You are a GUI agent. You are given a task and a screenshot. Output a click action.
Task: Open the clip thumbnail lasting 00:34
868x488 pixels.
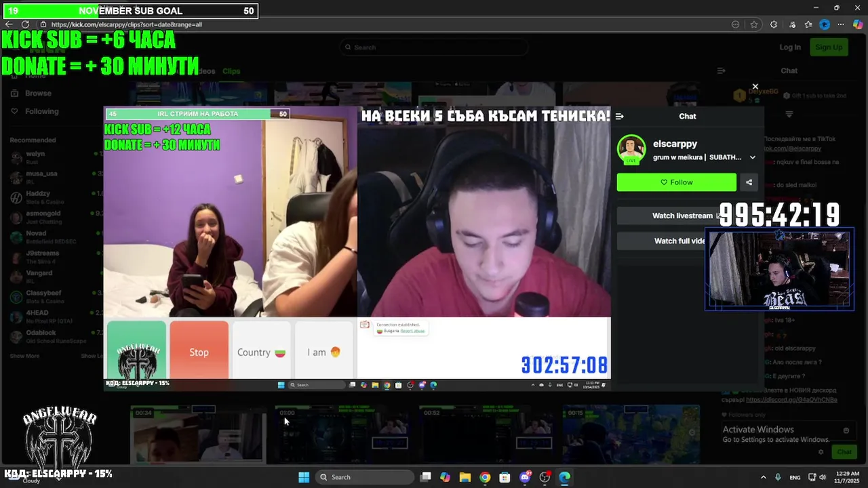[197, 434]
